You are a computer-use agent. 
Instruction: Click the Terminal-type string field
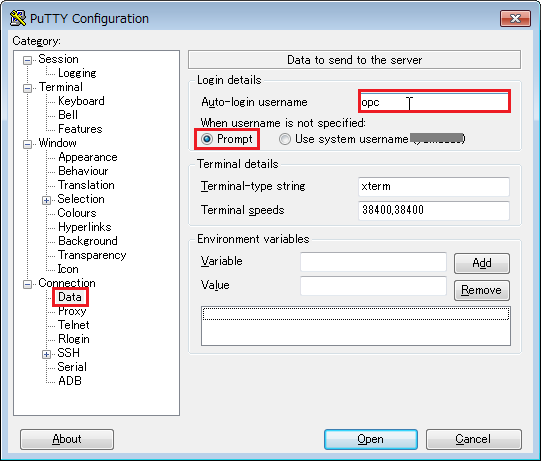tap(434, 186)
